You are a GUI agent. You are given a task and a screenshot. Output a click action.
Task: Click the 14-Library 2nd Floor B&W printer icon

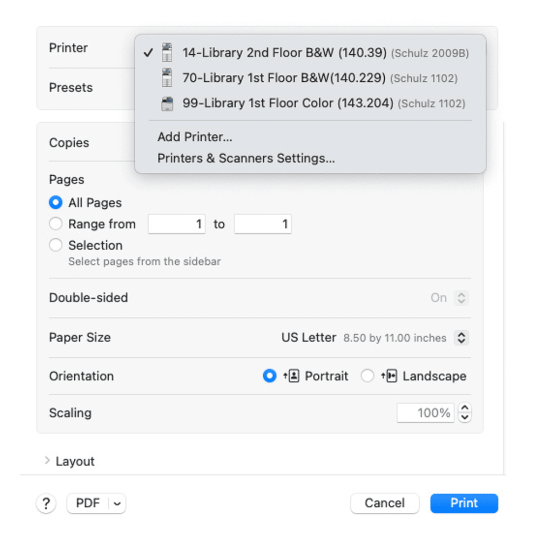(167, 52)
